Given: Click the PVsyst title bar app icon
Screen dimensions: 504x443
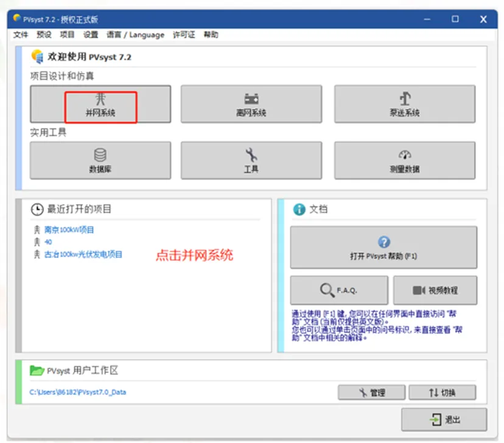Looking at the screenshot, I should tap(16, 18).
